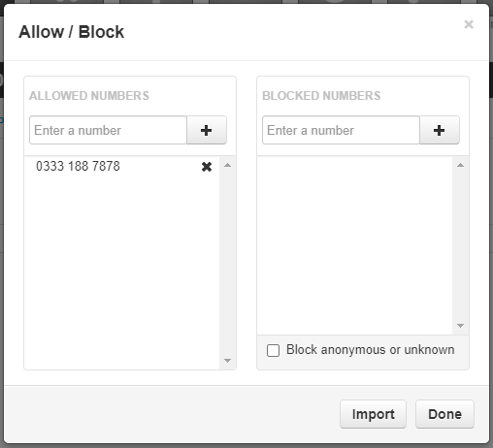This screenshot has width=493, height=448.
Task: Add number to the blocked list with plus
Action: pos(440,130)
